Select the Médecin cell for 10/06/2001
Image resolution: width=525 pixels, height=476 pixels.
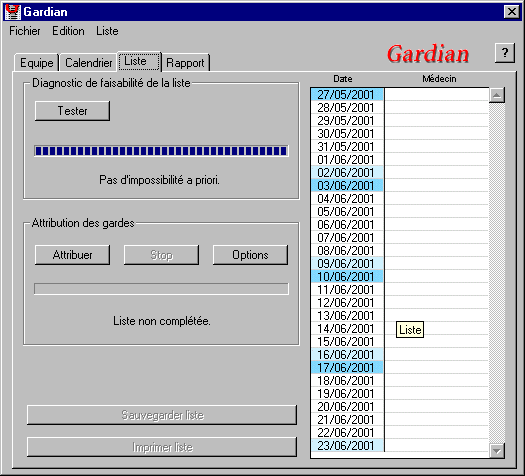point(437,276)
